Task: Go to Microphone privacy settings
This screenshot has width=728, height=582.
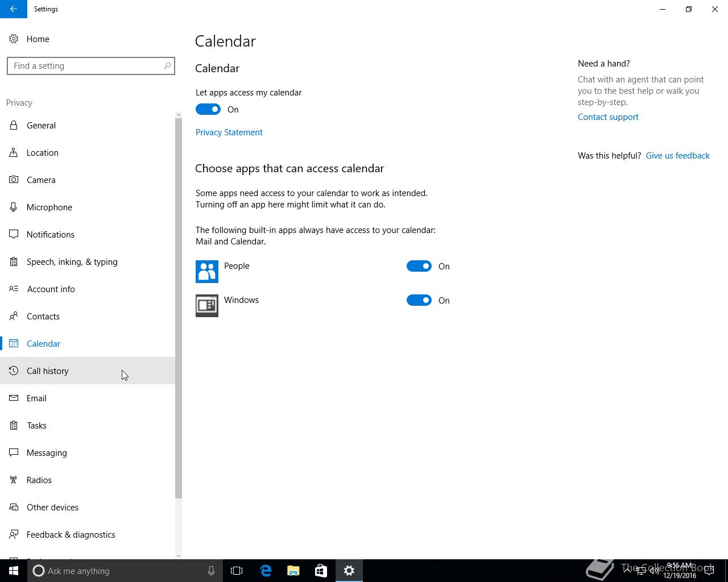Action: (x=88, y=207)
